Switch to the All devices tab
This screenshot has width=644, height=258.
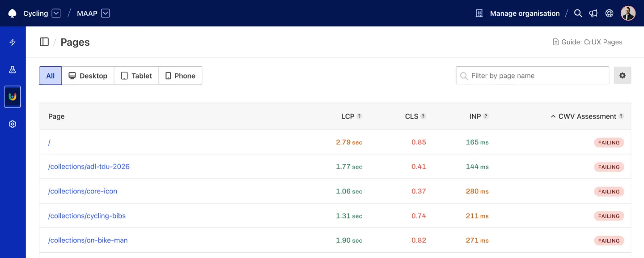tap(50, 75)
